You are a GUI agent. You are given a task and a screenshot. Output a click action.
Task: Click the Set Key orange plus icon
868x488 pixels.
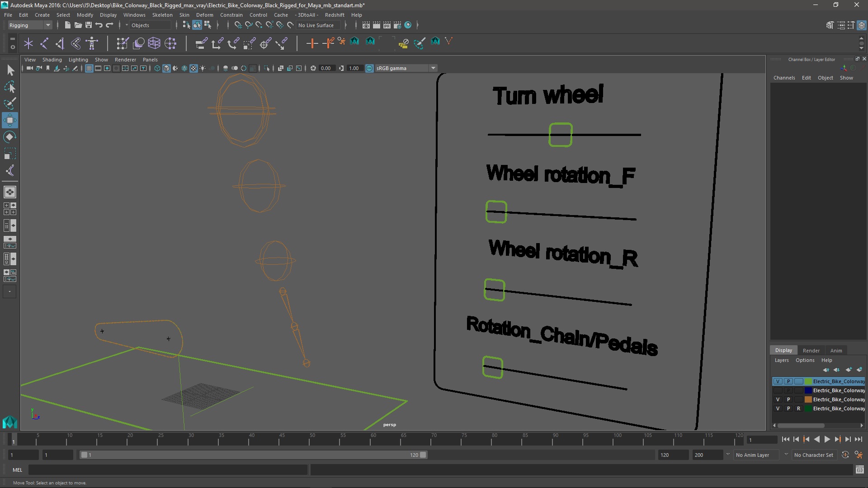pos(312,43)
